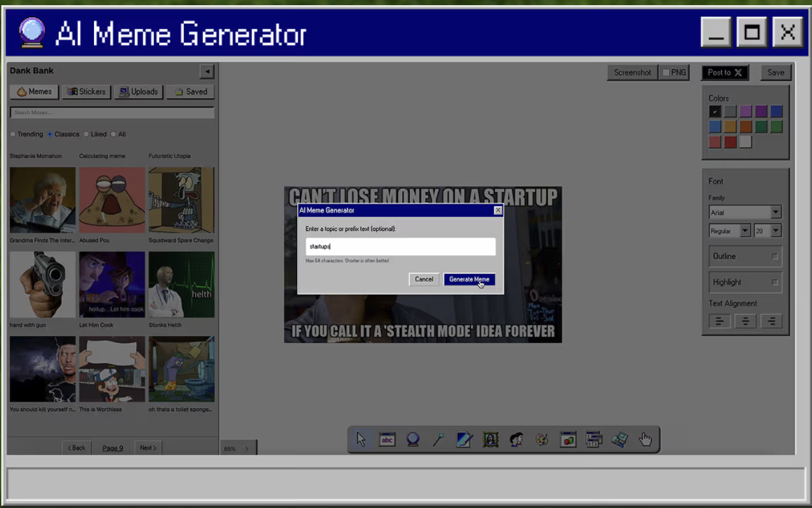Viewport: 812px width, 508px height.
Task: Open the Regular font style dropdown
Action: tap(730, 231)
